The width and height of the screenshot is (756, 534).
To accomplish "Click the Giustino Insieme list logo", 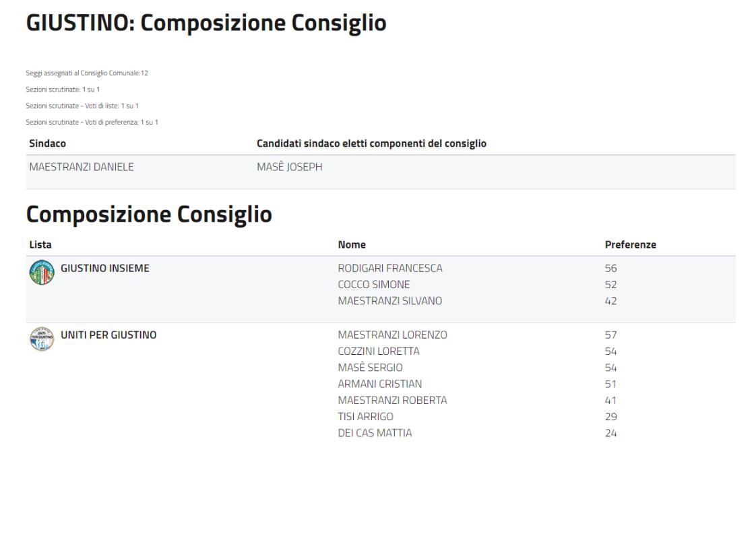I will click(41, 273).
